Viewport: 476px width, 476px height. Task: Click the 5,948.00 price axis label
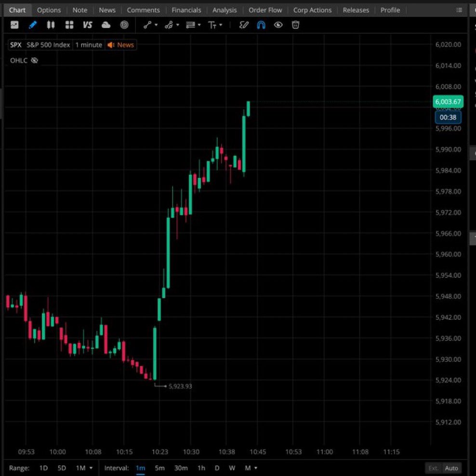click(448, 296)
